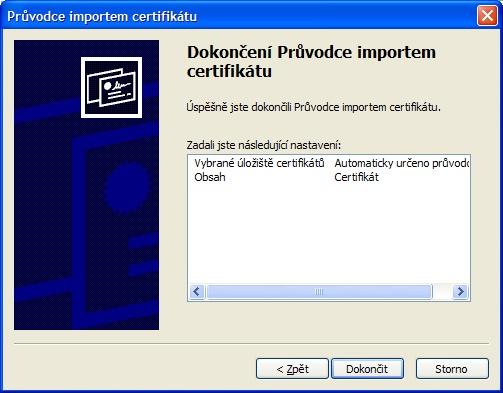Click the 'Dokončení Průvodce importem certifikátu' heading

tap(311, 62)
